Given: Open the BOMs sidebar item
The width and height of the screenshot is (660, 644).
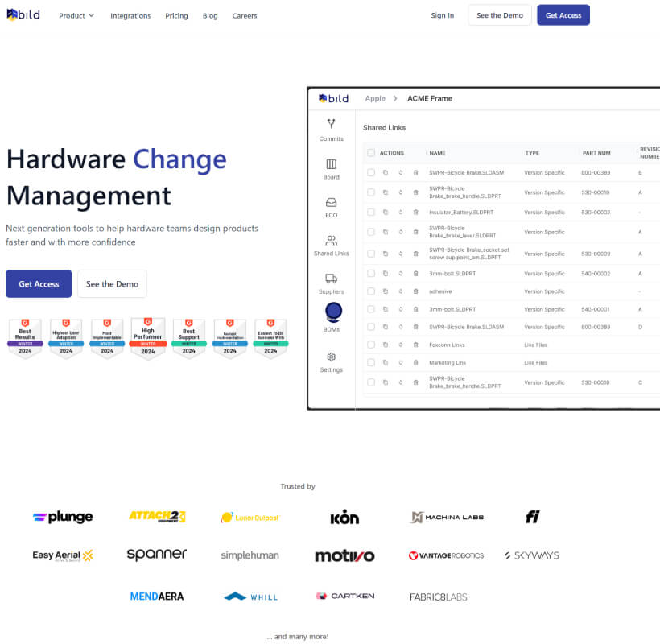Looking at the screenshot, I should [332, 318].
